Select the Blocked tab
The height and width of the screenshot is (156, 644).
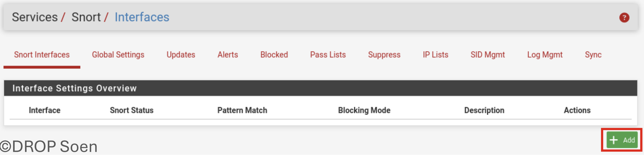point(274,55)
